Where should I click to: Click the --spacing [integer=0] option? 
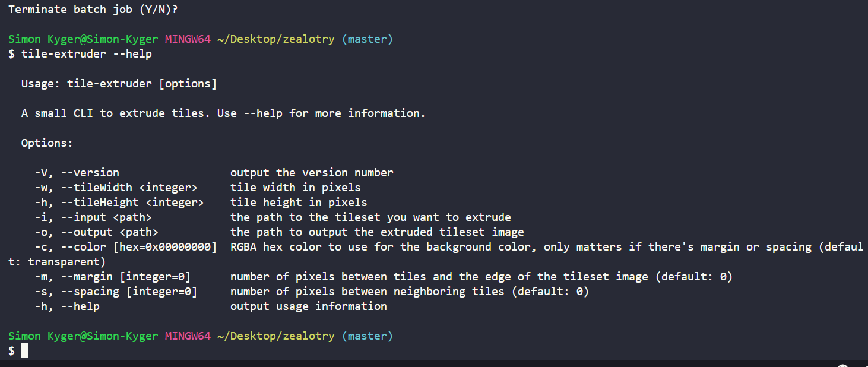tap(129, 292)
